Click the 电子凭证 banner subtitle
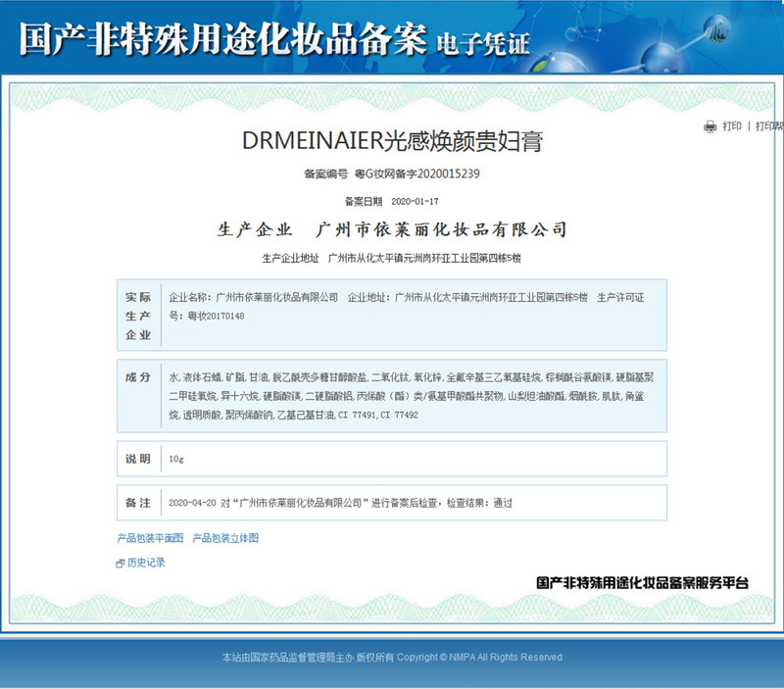This screenshot has height=689, width=784. coord(483,44)
